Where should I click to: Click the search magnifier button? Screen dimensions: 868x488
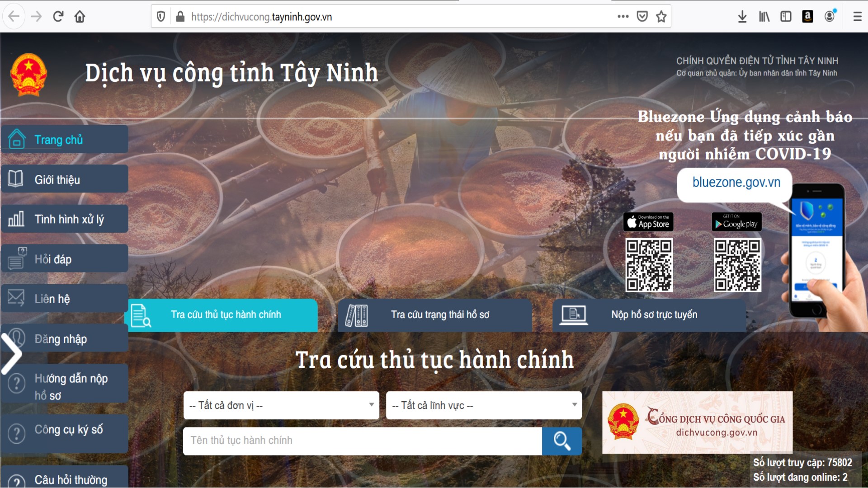point(561,441)
